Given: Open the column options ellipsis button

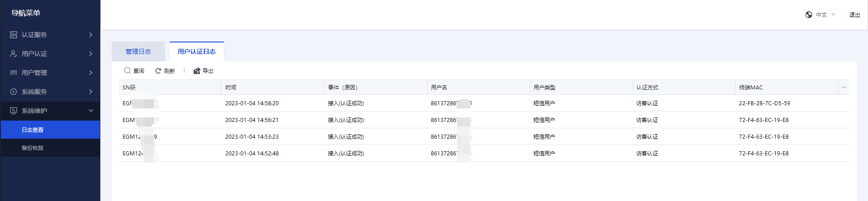Looking at the screenshot, I should (x=844, y=87).
